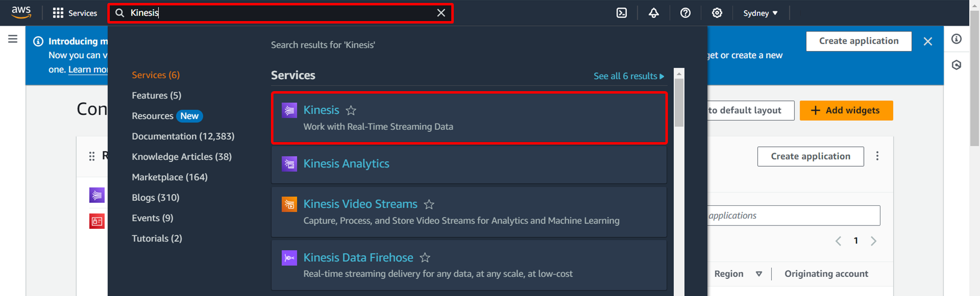Click the Kinesis Data Firehose icon

(x=289, y=257)
